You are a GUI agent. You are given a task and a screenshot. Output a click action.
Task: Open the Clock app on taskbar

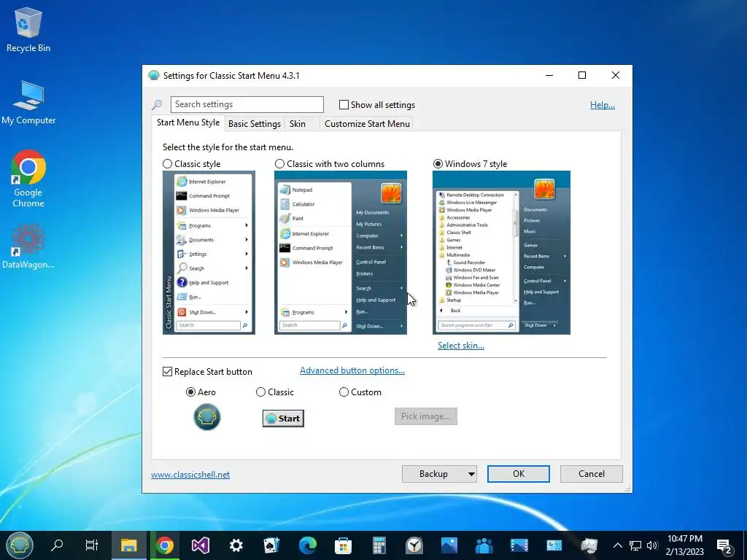pyautogui.click(x=414, y=545)
